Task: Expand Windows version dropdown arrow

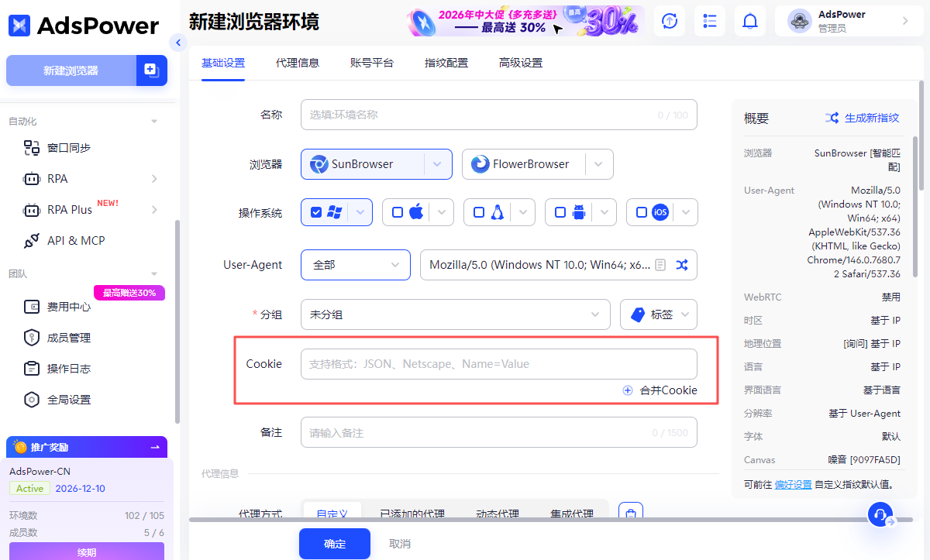Action: point(360,212)
